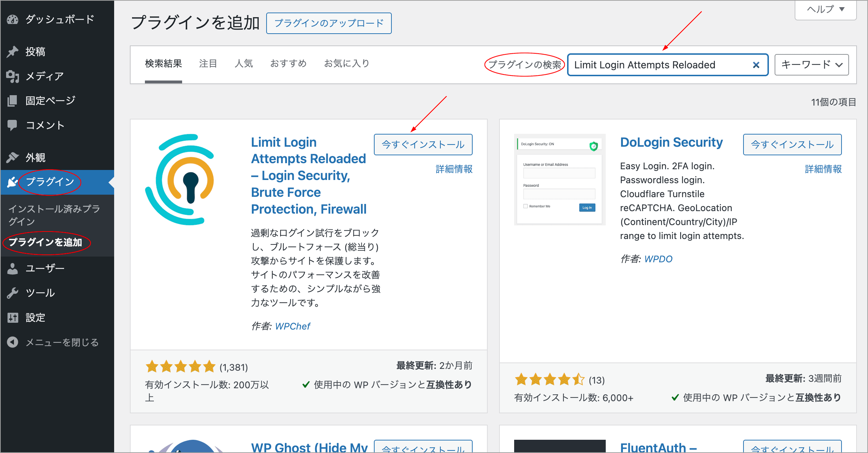Click the 11個の項目 result count text

[x=834, y=102]
